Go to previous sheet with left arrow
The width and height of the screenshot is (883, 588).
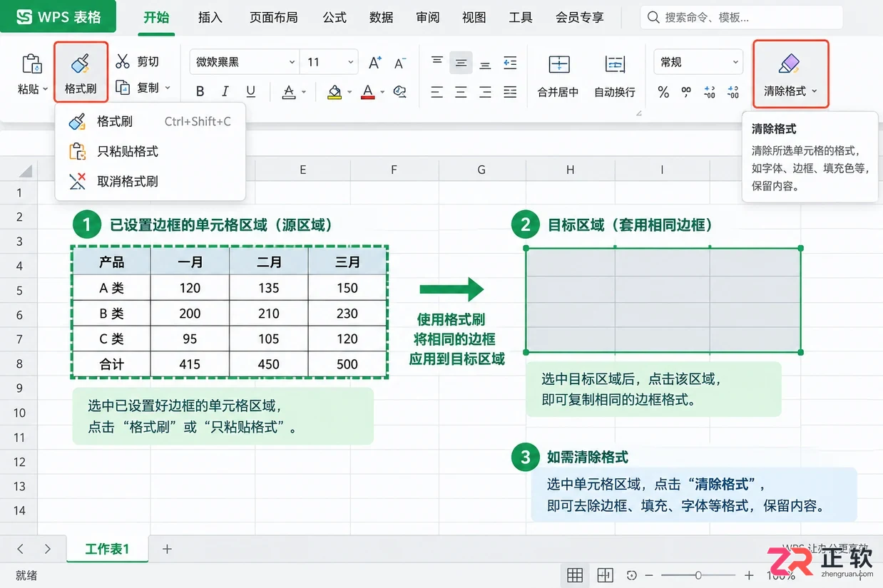click(x=20, y=549)
